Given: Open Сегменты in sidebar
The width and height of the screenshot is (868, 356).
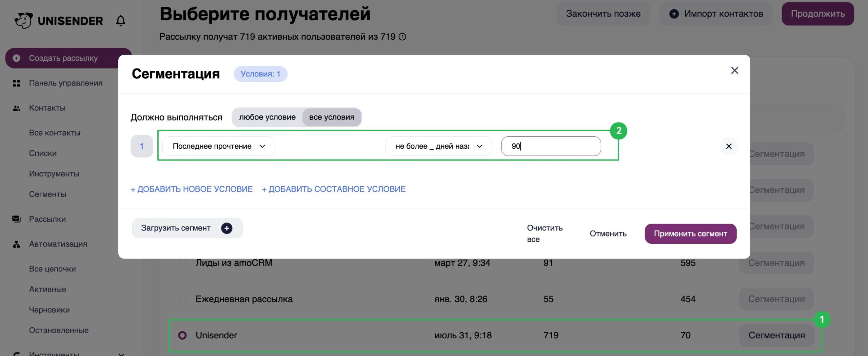Looking at the screenshot, I should pos(47,194).
